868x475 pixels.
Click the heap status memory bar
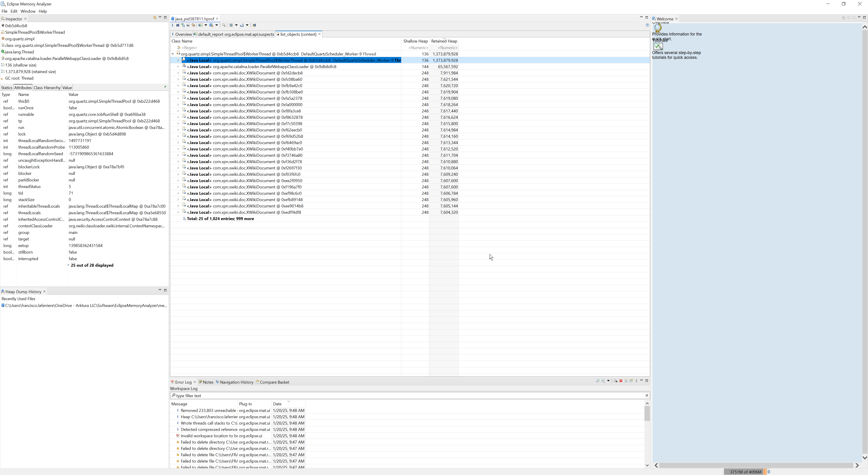(745, 472)
